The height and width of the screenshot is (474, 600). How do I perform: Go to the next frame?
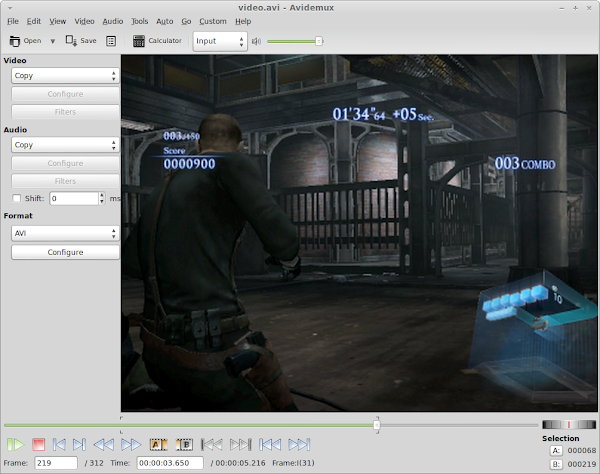click(79, 445)
